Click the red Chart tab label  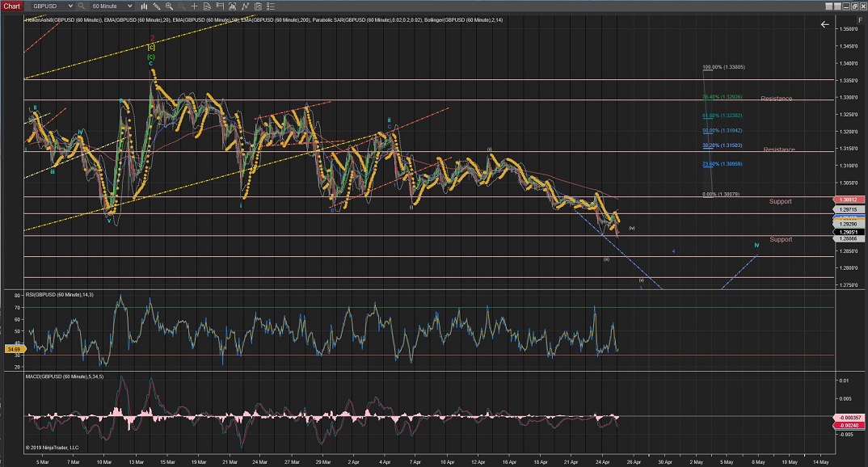click(11, 6)
